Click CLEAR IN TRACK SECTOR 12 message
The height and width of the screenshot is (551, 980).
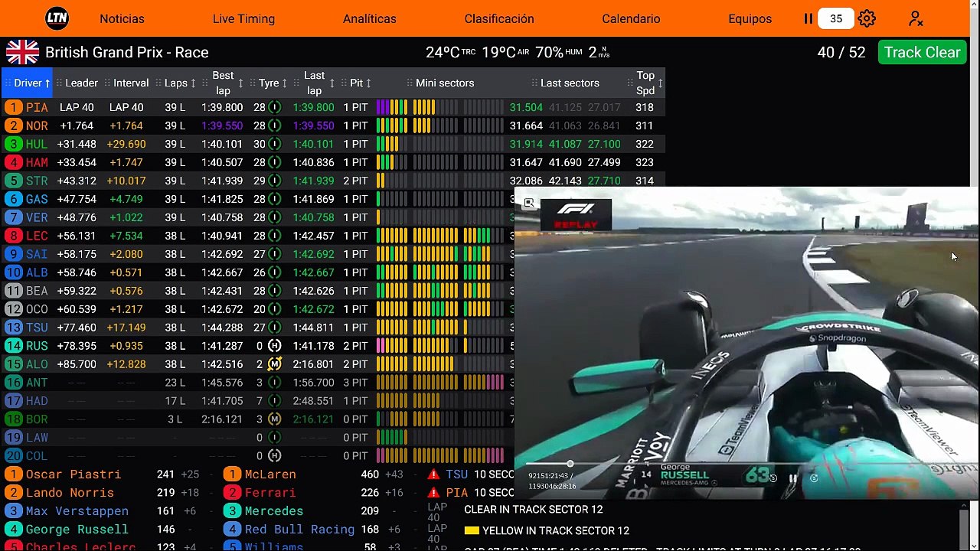(x=533, y=510)
